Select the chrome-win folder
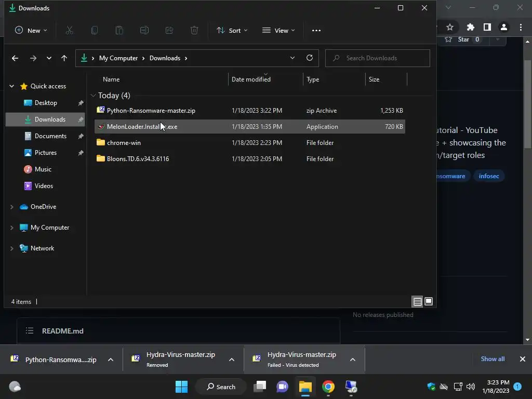This screenshot has height=399, width=532. tap(250, 143)
